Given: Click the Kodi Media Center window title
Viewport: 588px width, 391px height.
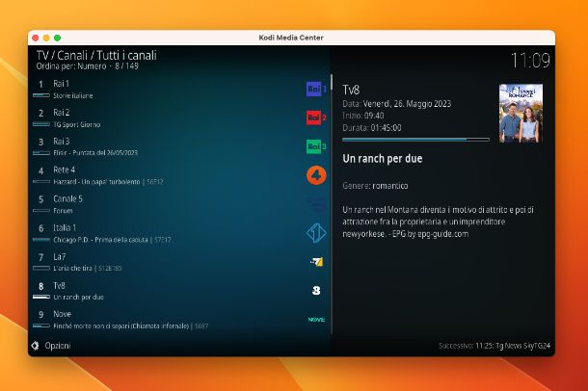Looking at the screenshot, I should [x=291, y=38].
